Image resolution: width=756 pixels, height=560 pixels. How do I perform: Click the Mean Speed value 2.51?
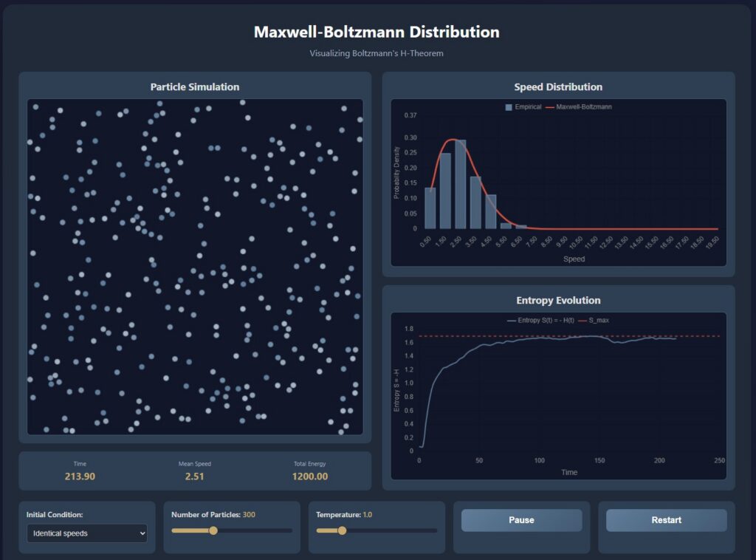point(195,477)
